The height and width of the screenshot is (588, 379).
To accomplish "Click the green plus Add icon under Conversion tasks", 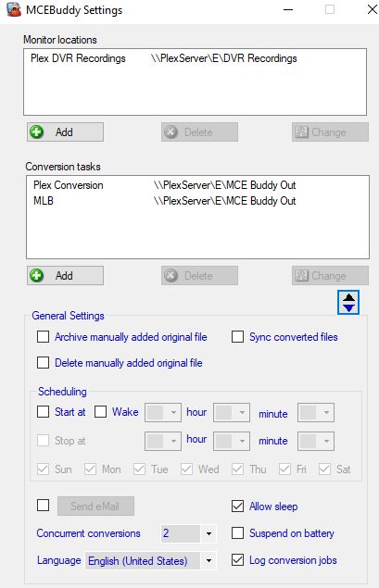I will point(37,275).
